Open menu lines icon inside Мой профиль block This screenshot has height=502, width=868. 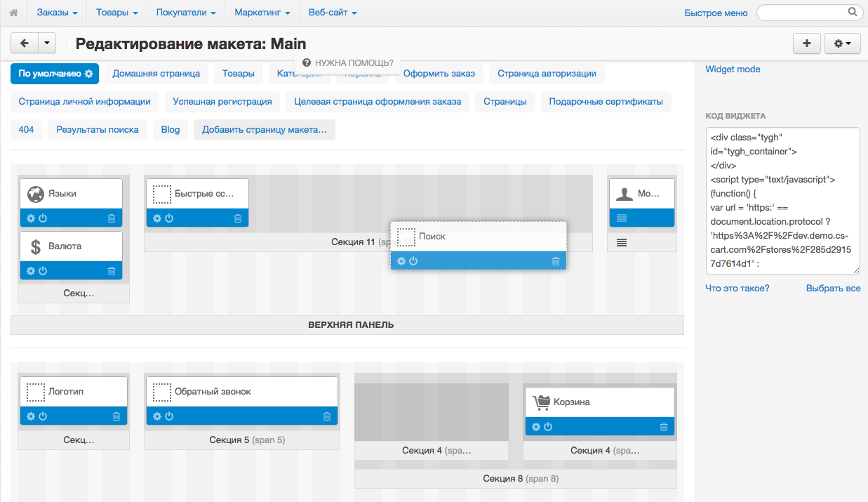(622, 218)
